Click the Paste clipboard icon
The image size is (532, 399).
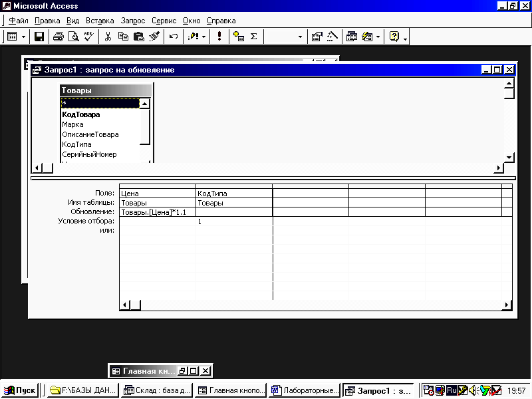(139, 37)
